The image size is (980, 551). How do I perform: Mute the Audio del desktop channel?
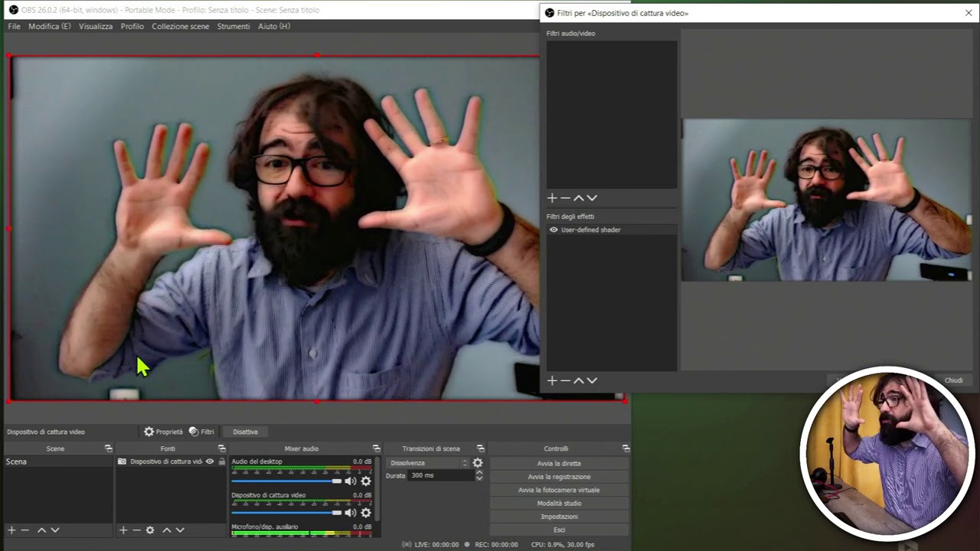[350, 481]
